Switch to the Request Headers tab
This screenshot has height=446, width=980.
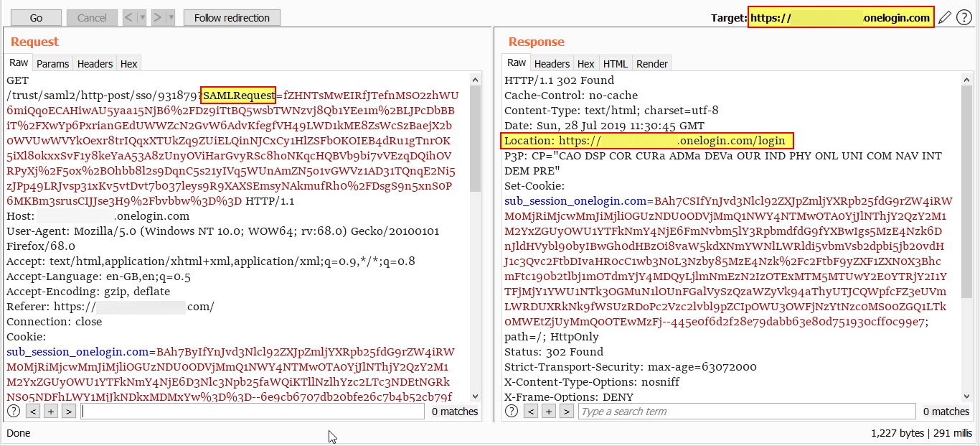coord(95,64)
